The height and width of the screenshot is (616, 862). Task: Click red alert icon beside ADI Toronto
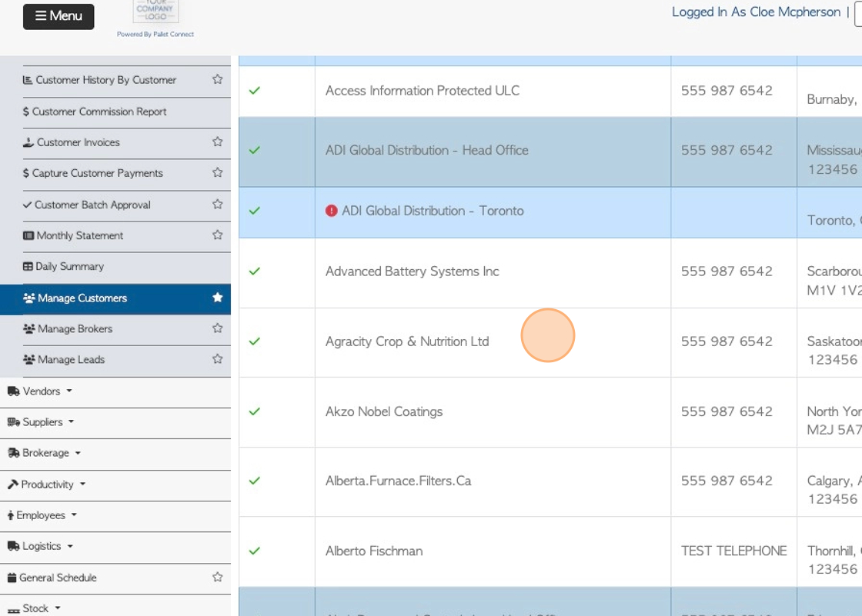pyautogui.click(x=332, y=211)
